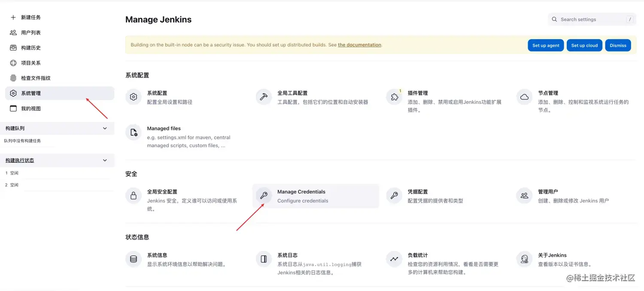Select 系统管理 in the sidebar

pos(60,93)
